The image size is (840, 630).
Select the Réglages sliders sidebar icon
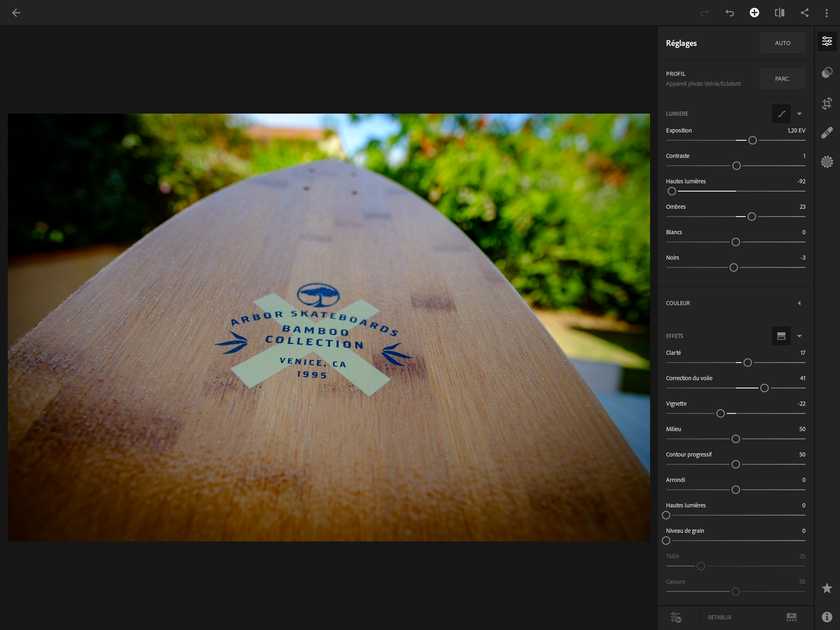pyautogui.click(x=827, y=41)
